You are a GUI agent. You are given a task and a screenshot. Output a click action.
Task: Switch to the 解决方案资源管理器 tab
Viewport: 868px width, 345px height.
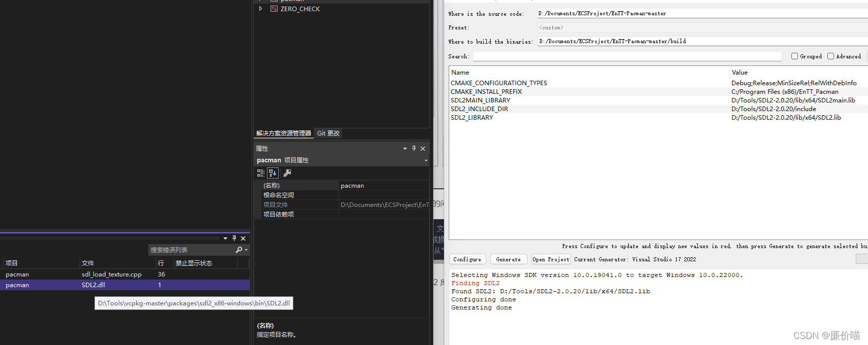[283, 133]
